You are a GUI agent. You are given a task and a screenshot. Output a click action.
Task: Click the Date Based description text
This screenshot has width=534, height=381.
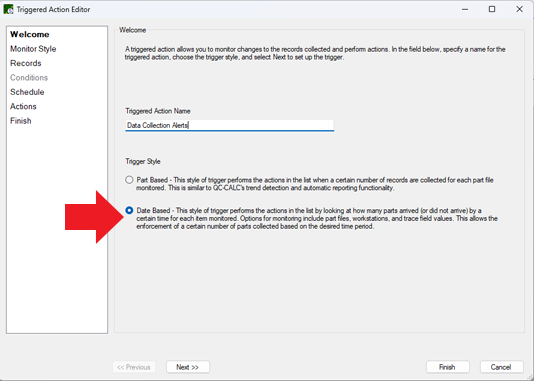point(317,218)
